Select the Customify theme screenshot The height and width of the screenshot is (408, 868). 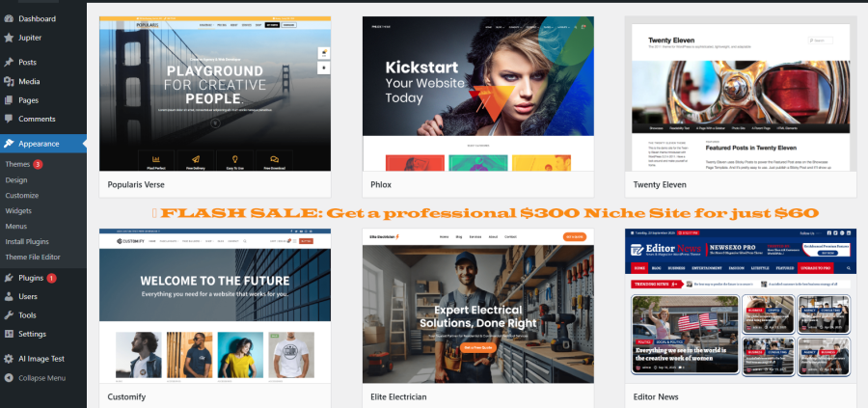click(x=215, y=306)
